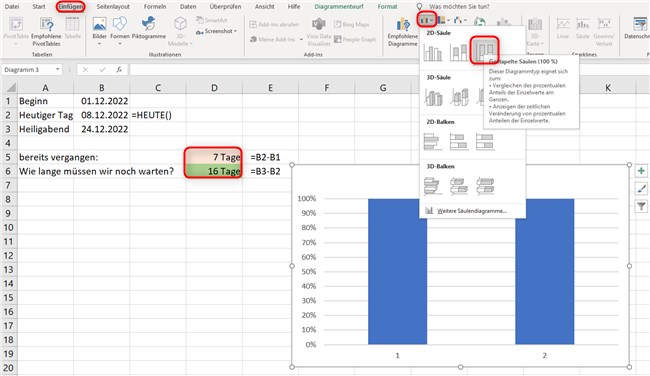Click in Was möchten Sie tun search
The width and height of the screenshot is (650, 376).
459,7
